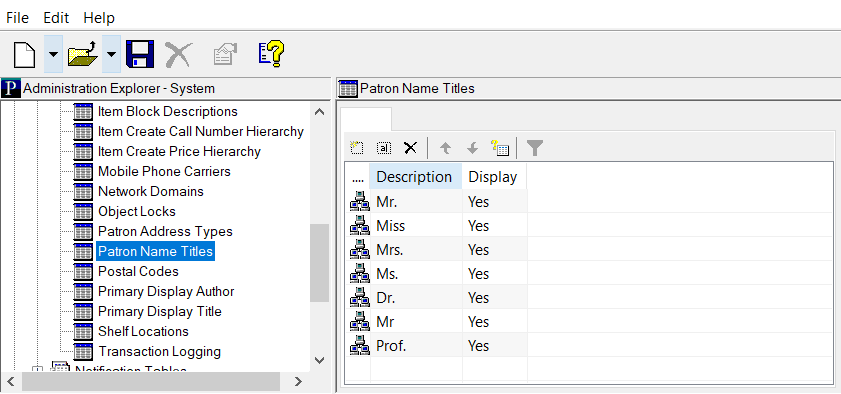This screenshot has height=394, width=841.
Task: Click the yellow question mark Help icon
Action: point(271,54)
